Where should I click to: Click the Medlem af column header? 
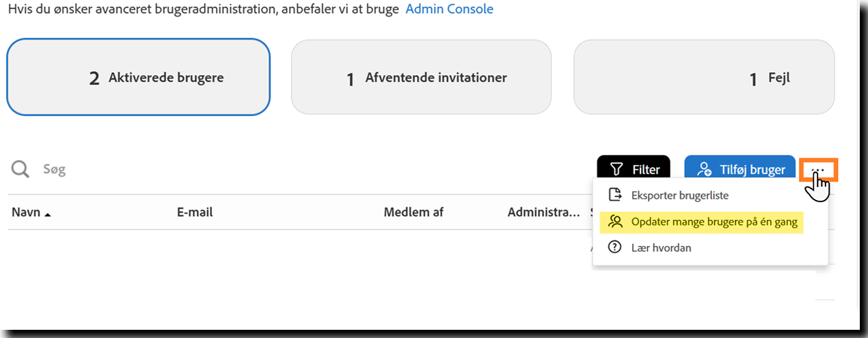click(413, 212)
